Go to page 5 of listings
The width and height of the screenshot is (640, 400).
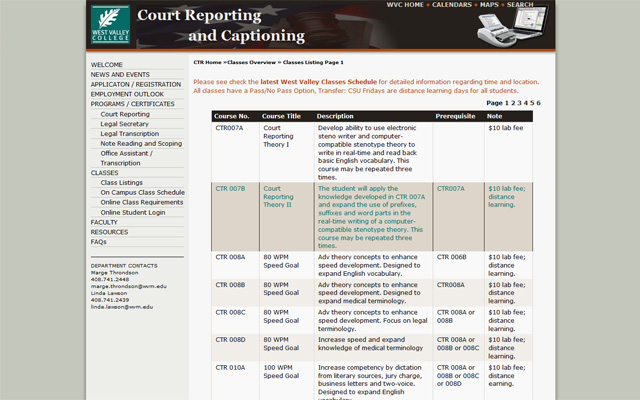pyautogui.click(x=532, y=103)
